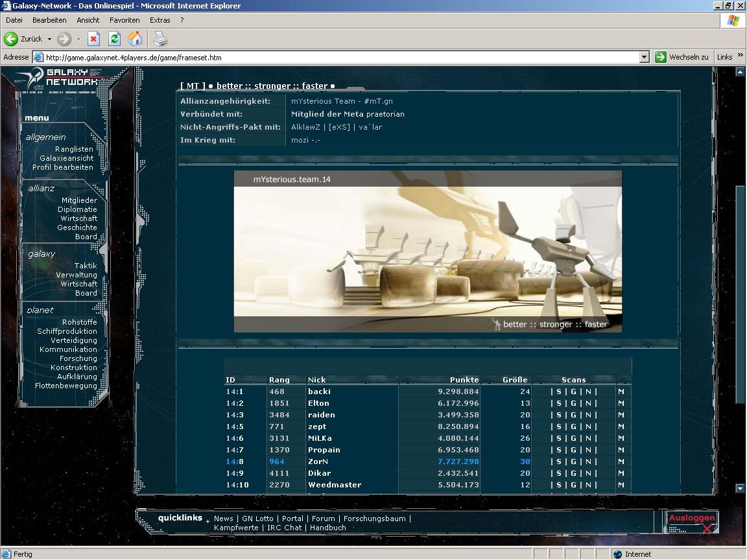Click the IE Stop button in toolbar
Screen dimensions: 747x560
click(93, 39)
